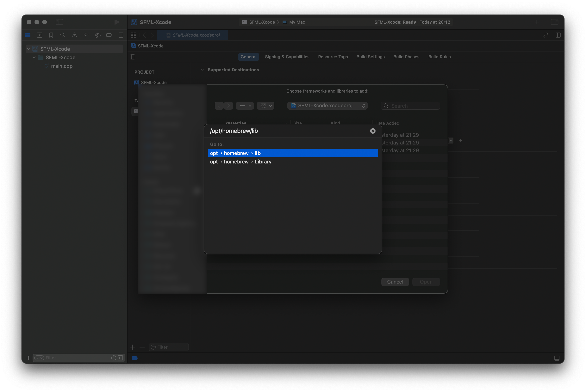Collapse the SFML-Xcode root project node
This screenshot has width=586, height=392.
coord(29,49)
